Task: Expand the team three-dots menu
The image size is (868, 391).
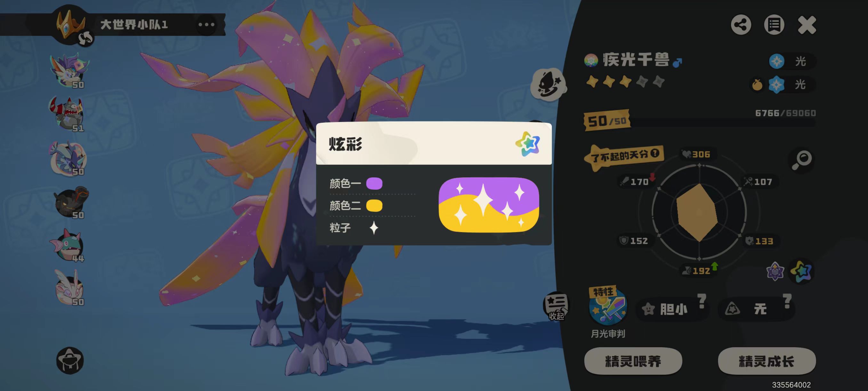Action: [206, 25]
